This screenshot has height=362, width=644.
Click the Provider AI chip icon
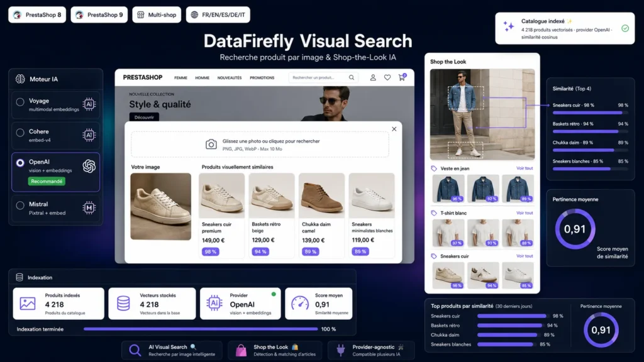[214, 304]
